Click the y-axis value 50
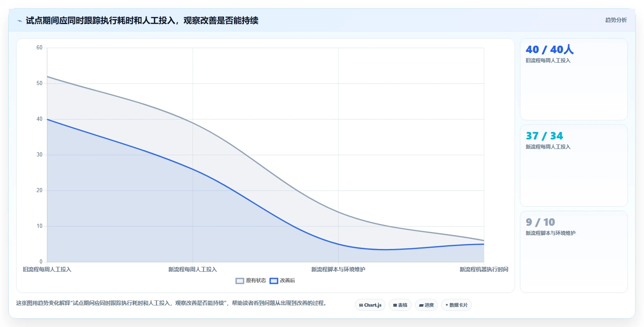Screen dimensions: 644x327 point(39,83)
